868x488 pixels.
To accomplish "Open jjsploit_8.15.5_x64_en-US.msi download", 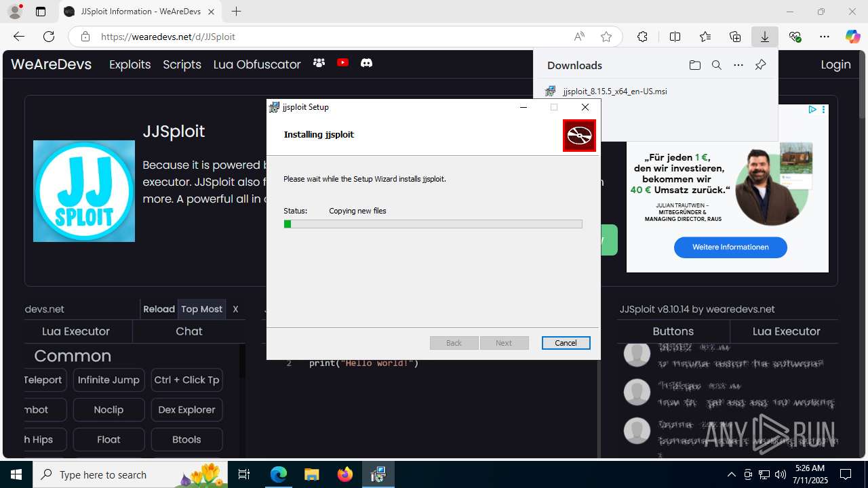I will [x=614, y=91].
